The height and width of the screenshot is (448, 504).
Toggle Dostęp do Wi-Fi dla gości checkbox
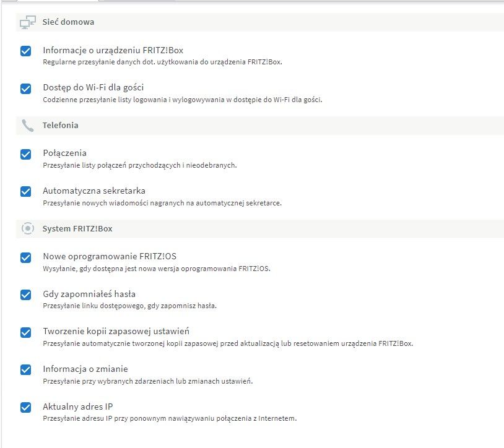pos(26,88)
